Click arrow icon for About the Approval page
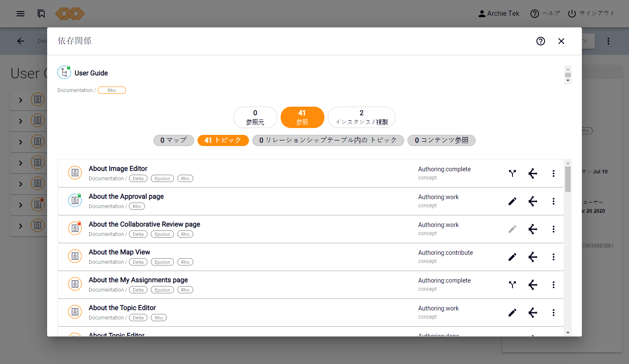This screenshot has height=364, width=629. tap(533, 201)
